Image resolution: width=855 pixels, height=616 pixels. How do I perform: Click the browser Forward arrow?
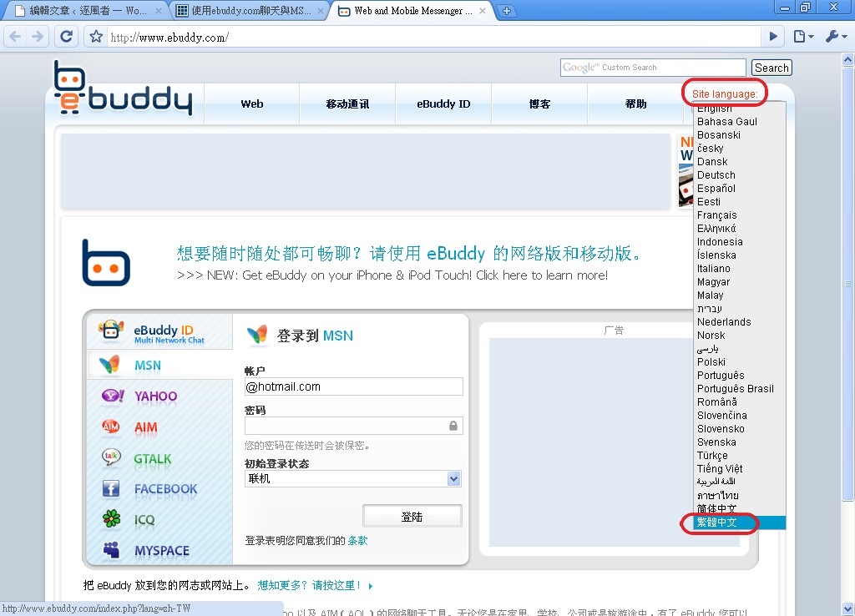click(38, 37)
